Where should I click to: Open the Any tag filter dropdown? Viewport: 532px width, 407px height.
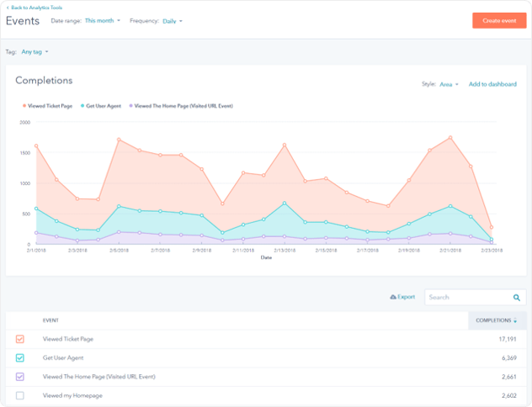tap(35, 52)
